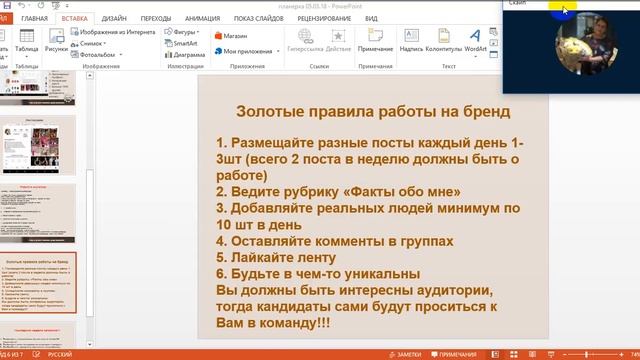Open the ВИД tab
Image resolution: width=640 pixels, height=360 pixels.
(371, 18)
